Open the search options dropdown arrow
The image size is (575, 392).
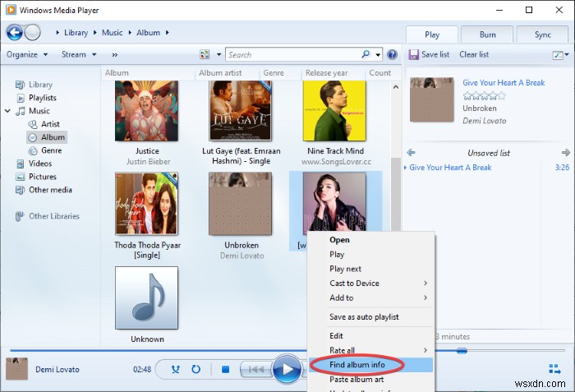click(378, 55)
